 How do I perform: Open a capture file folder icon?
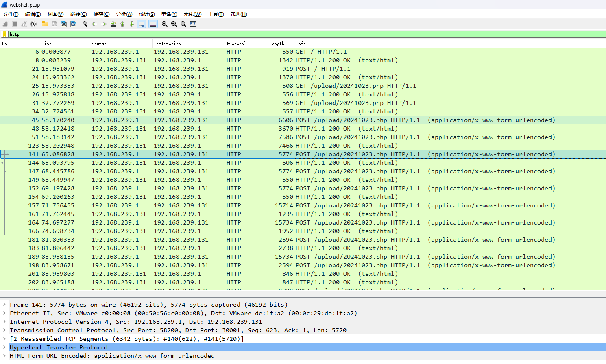(45, 24)
